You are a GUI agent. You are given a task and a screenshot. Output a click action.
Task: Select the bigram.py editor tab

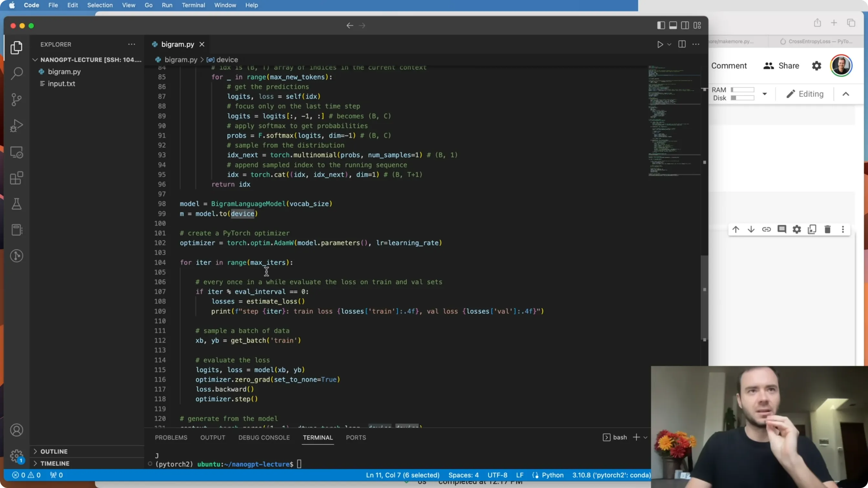(177, 45)
